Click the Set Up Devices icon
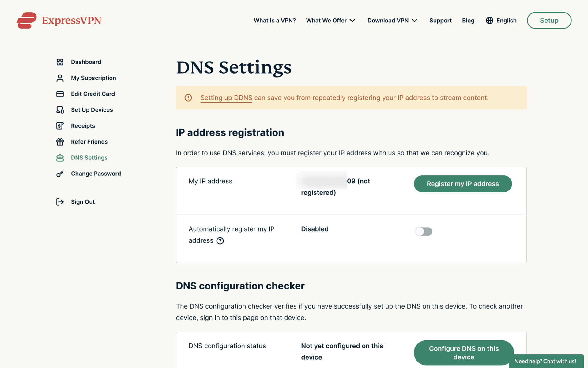The width and height of the screenshot is (588, 368). pos(60,110)
